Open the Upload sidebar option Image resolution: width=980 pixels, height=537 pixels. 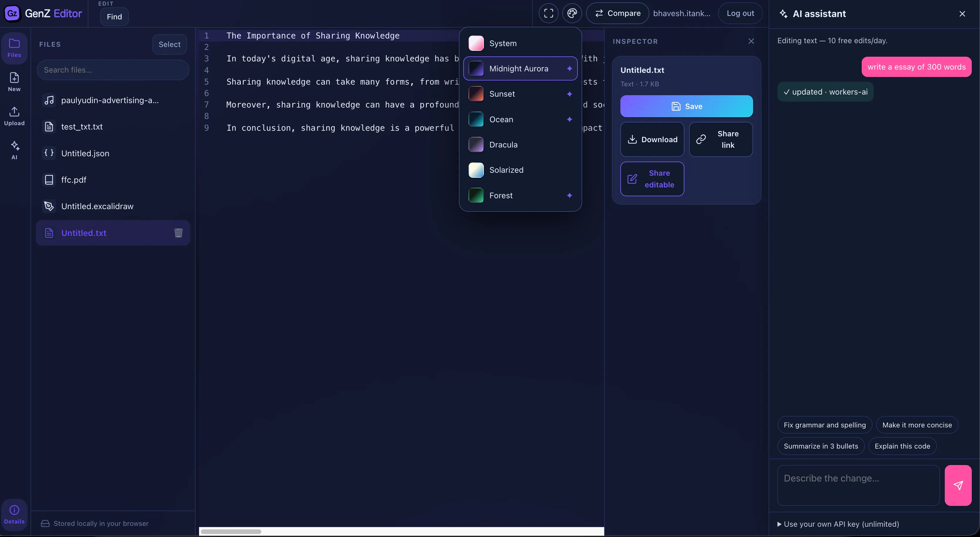coord(14,116)
